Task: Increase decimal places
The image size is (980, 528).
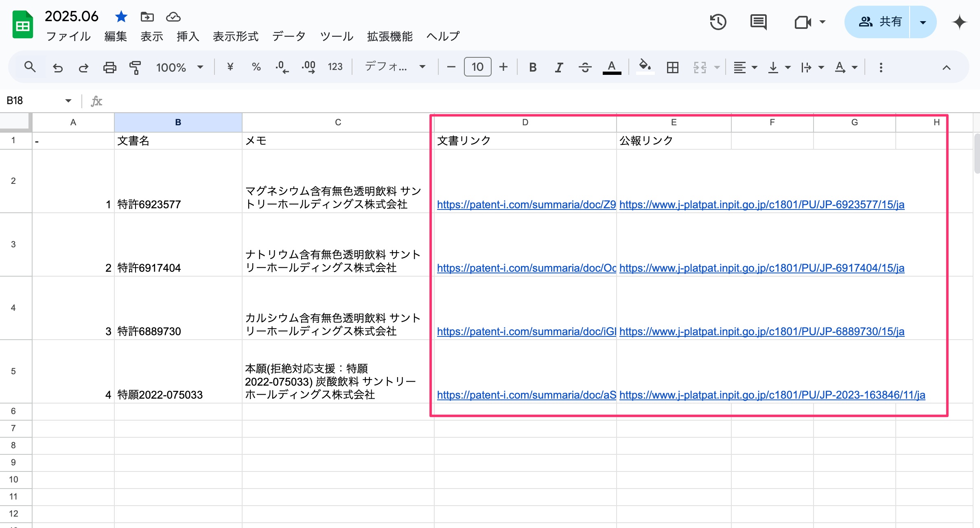Action: click(x=308, y=67)
